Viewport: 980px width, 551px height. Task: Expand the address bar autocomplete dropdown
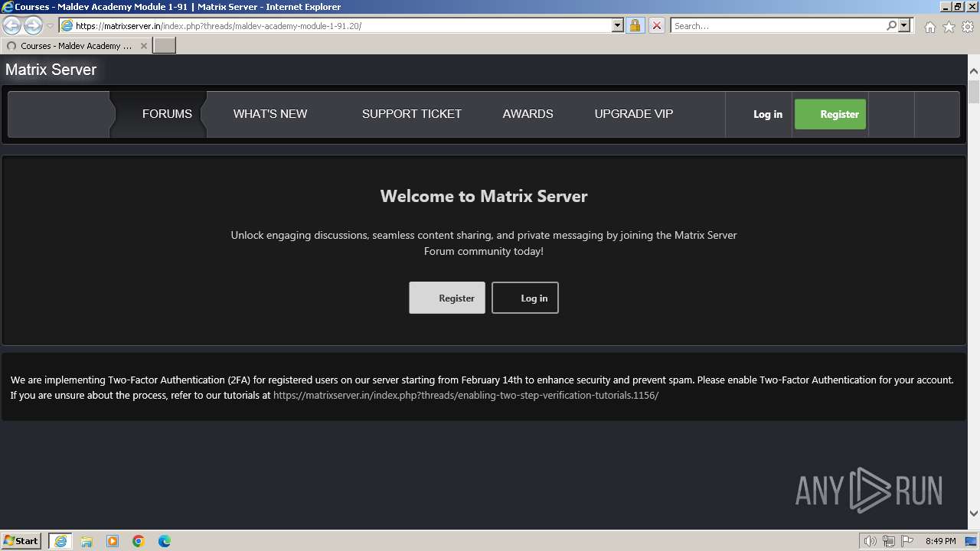point(618,25)
